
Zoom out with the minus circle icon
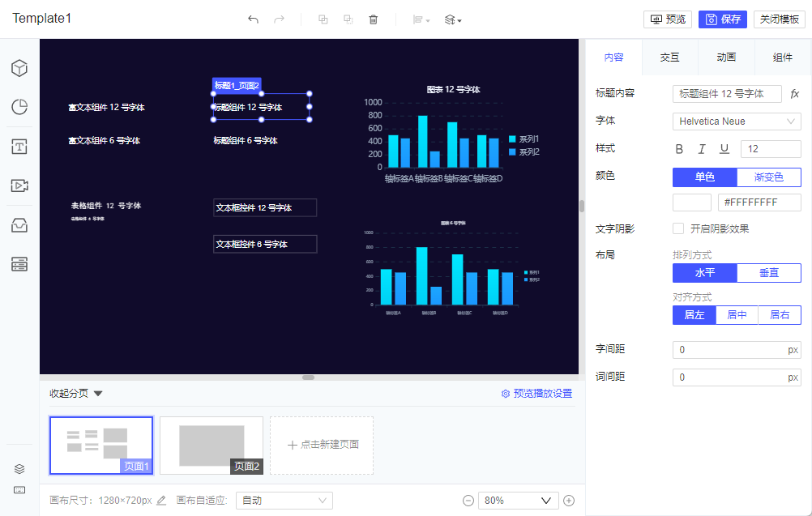[468, 501]
